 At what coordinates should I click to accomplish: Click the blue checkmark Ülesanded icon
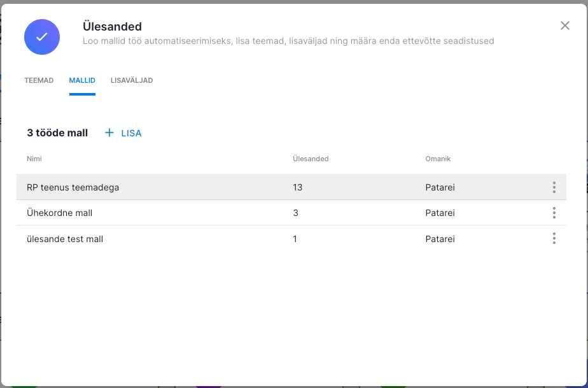point(42,37)
